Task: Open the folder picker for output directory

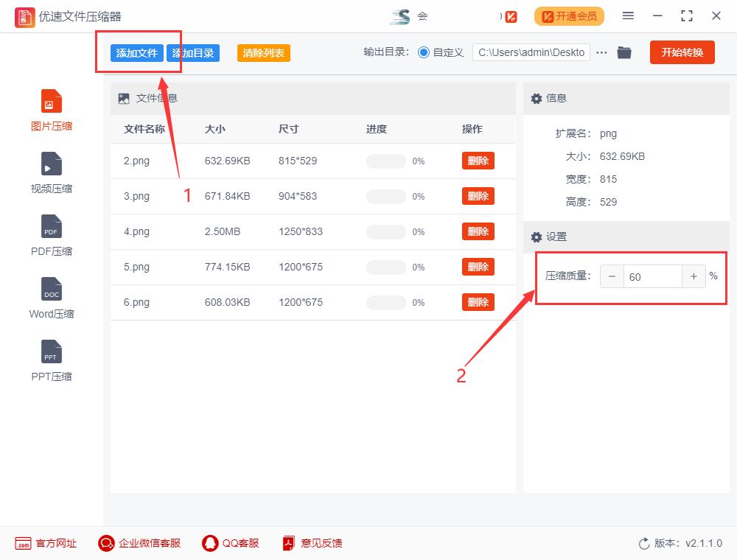Action: pyautogui.click(x=624, y=52)
